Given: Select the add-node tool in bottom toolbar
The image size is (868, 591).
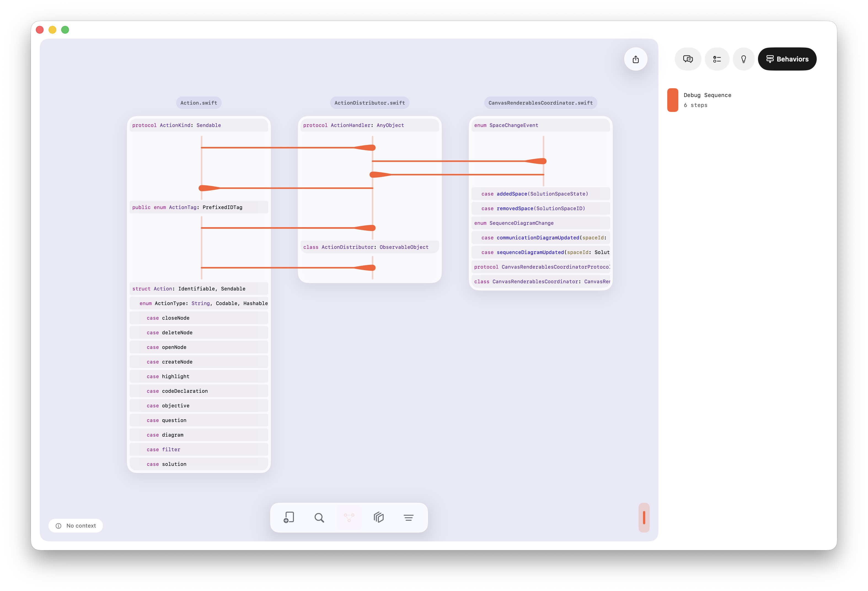Looking at the screenshot, I should pyautogui.click(x=288, y=517).
